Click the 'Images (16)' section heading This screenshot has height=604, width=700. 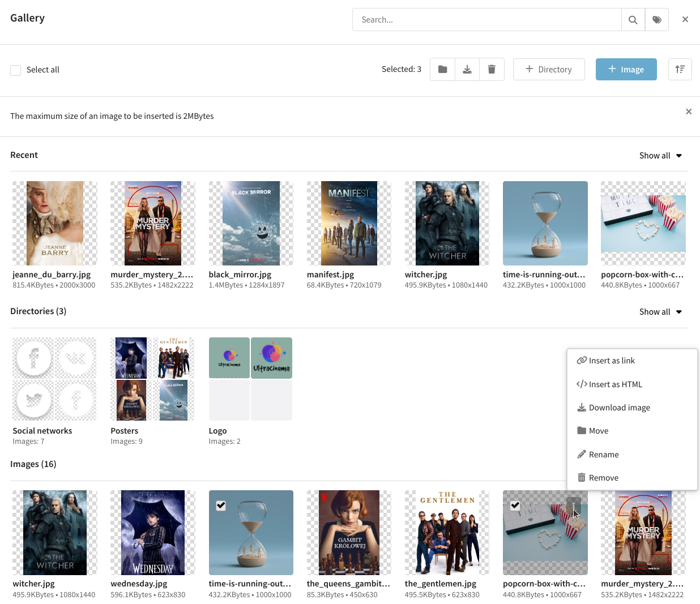pos(33,464)
